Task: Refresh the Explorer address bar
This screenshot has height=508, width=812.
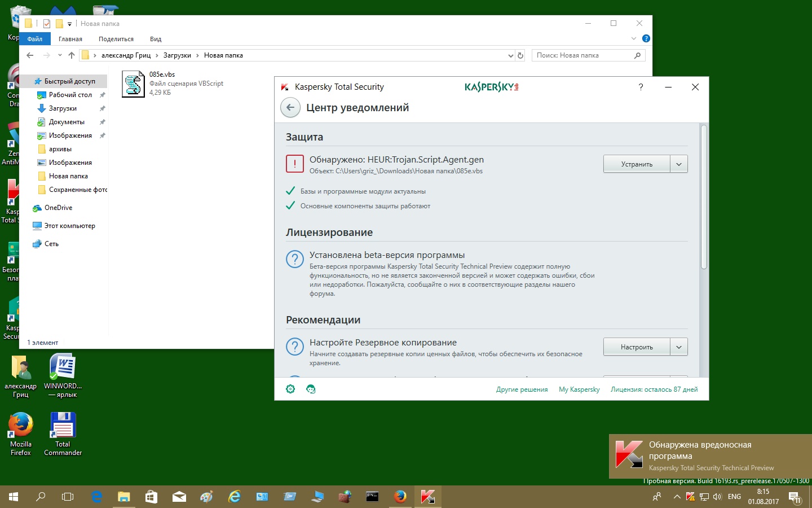Action: [520, 55]
